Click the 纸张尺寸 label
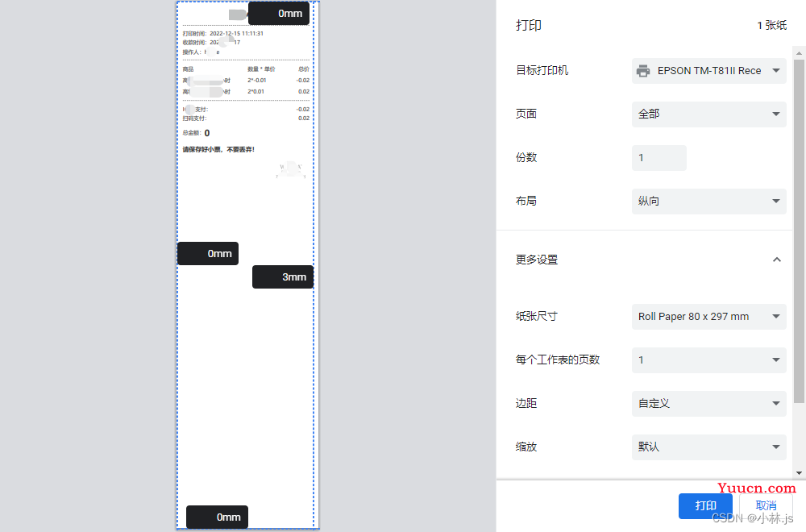This screenshot has height=532, width=806. point(537,316)
